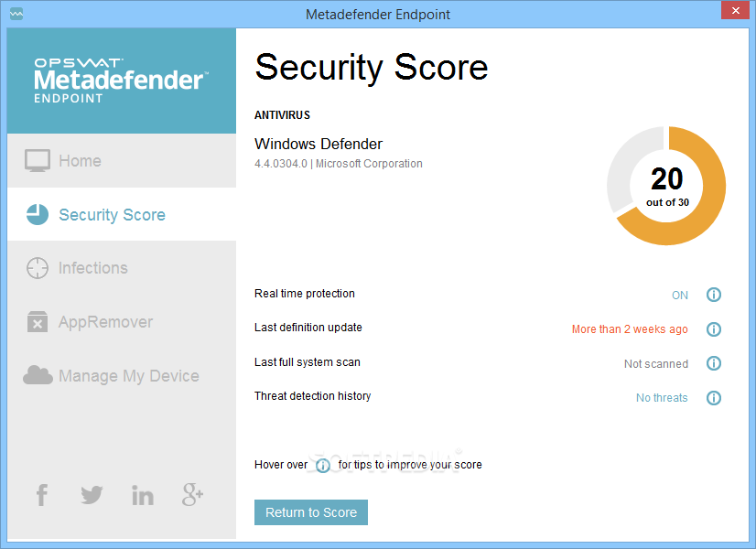Screen dimensions: 756x549
Task: Click the 'Last definition update' label
Action: click(x=308, y=328)
